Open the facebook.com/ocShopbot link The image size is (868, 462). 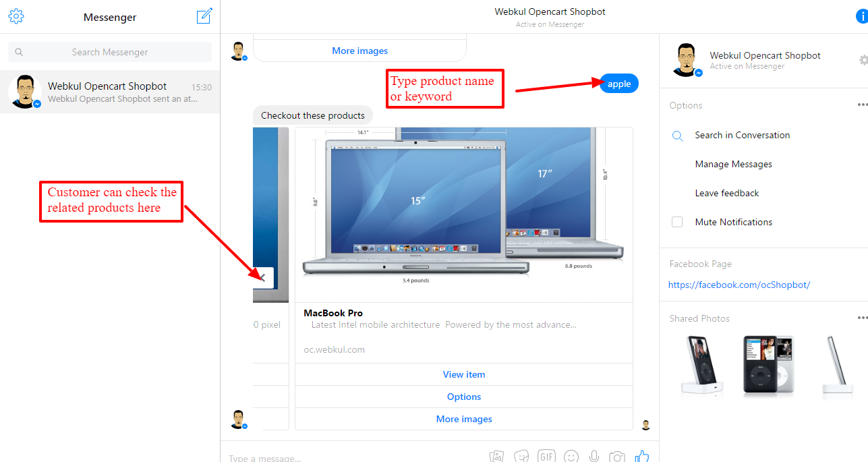(739, 285)
